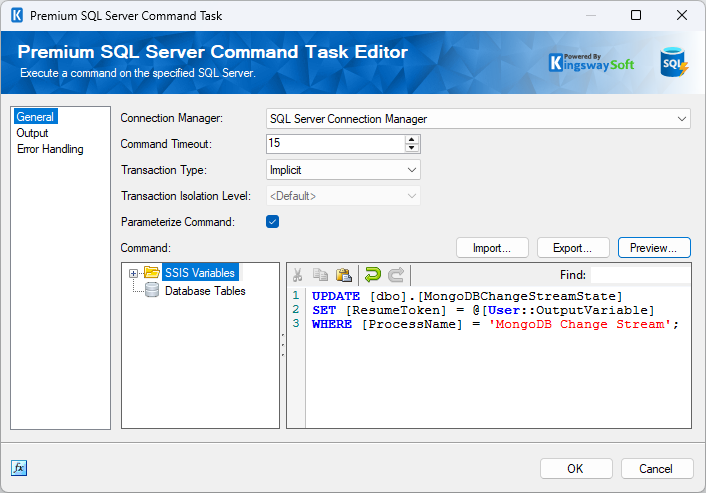706x493 pixels.
Task: Close the Premium SQL Server Command Task window
Action: 682,15
